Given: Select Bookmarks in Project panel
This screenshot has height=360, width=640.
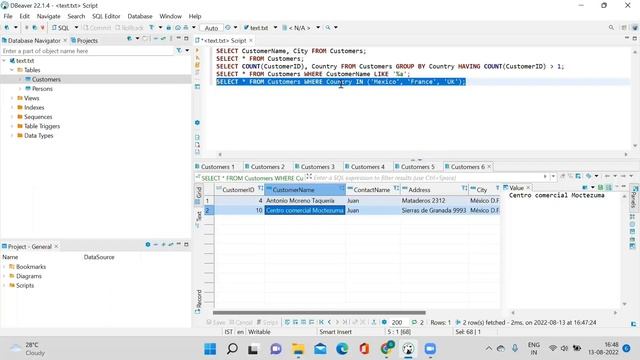Looking at the screenshot, I should [31, 267].
